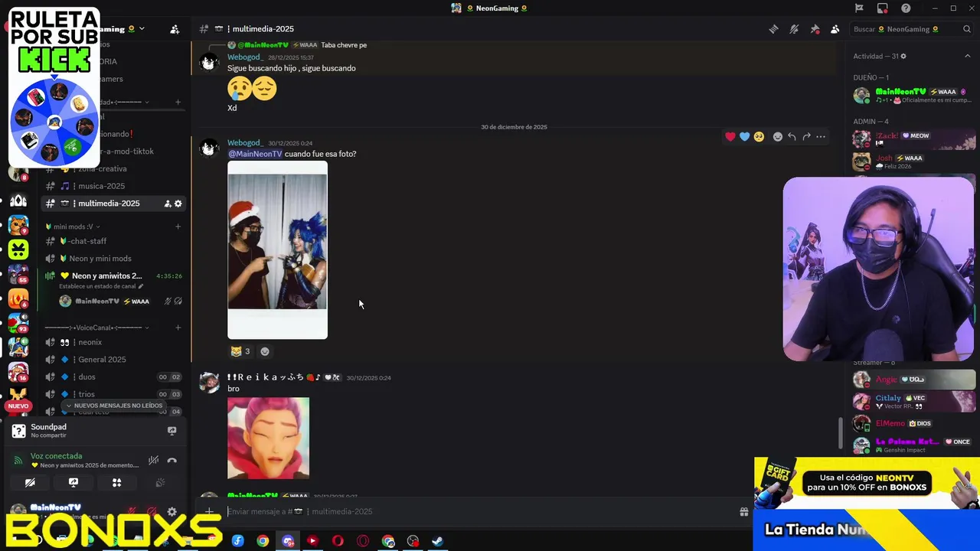
Task: Open the help question mark icon
Action: click(x=906, y=8)
